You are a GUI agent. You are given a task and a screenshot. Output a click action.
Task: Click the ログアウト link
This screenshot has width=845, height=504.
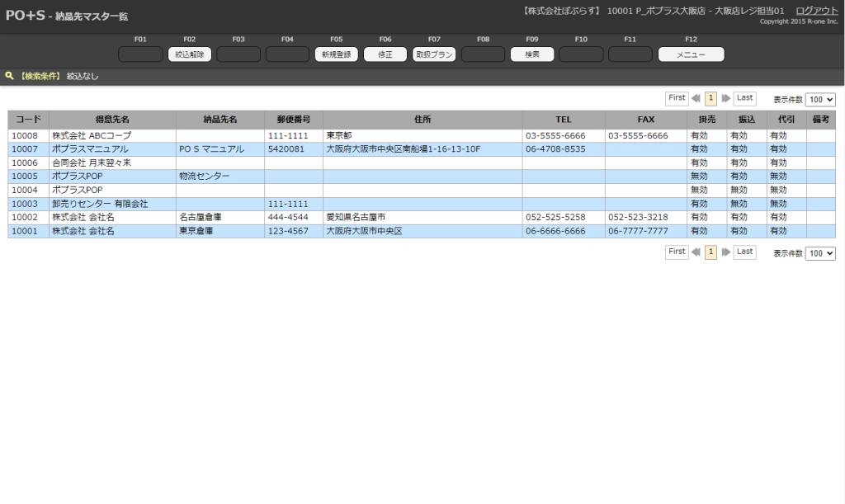pos(816,11)
